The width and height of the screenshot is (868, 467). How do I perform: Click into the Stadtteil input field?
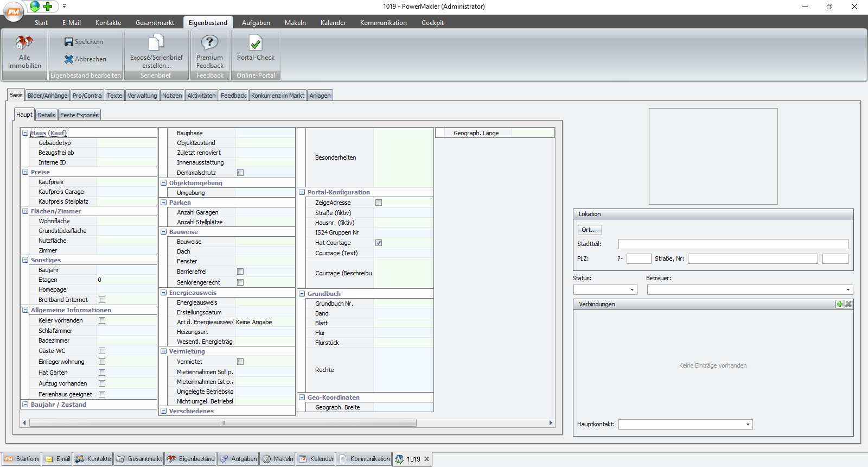(x=733, y=244)
